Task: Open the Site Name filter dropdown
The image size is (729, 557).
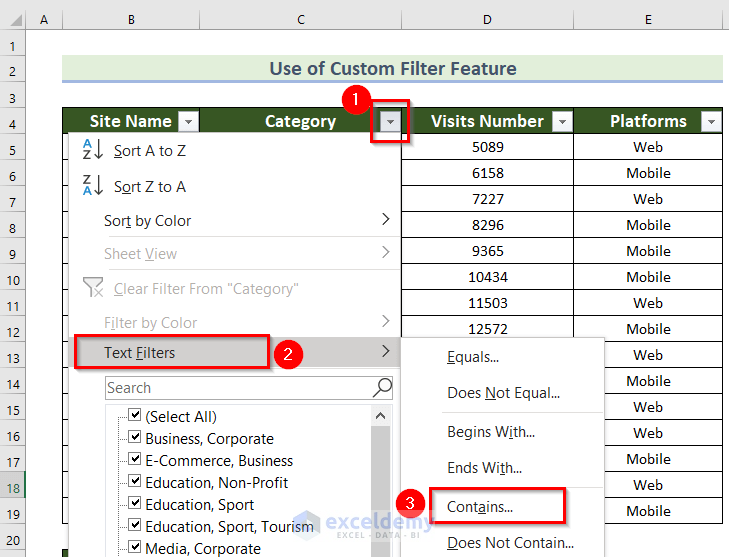Action: [x=188, y=122]
